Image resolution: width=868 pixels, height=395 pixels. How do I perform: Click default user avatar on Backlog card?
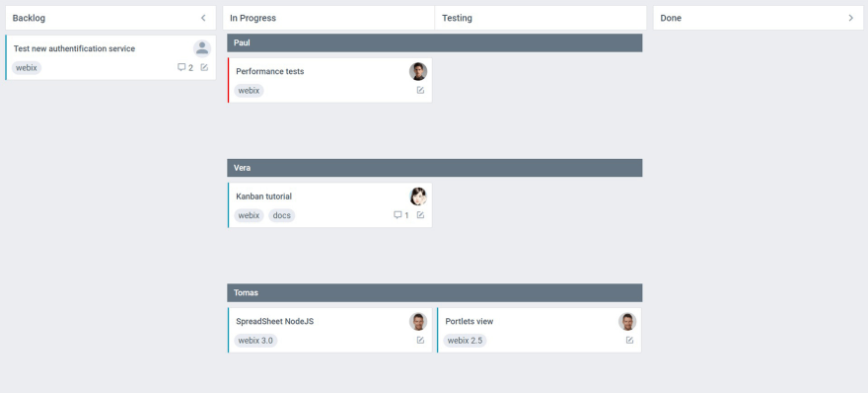point(201,48)
